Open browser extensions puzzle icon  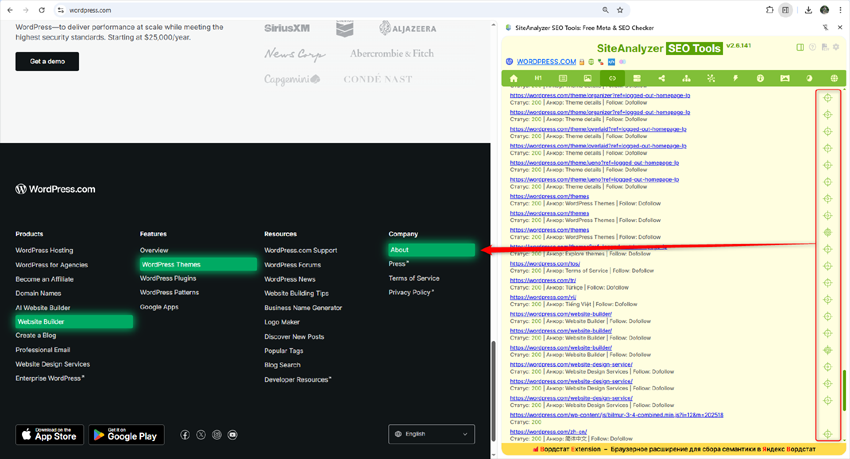[769, 10]
